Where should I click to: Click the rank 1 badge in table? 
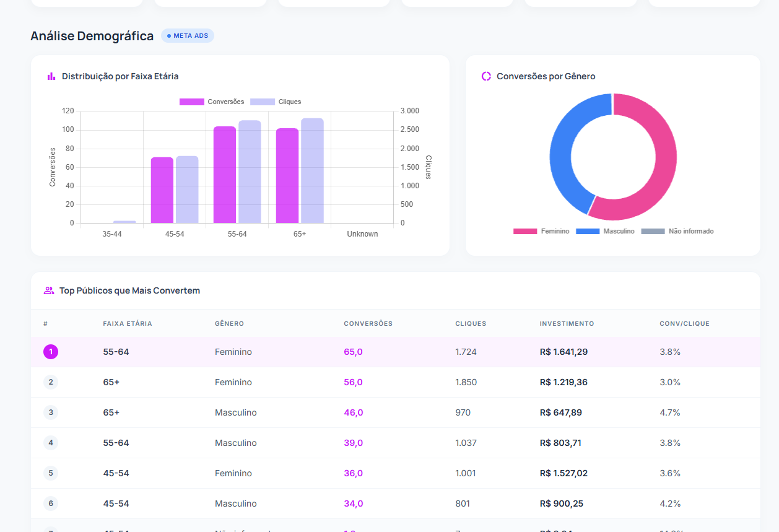pyautogui.click(x=51, y=352)
